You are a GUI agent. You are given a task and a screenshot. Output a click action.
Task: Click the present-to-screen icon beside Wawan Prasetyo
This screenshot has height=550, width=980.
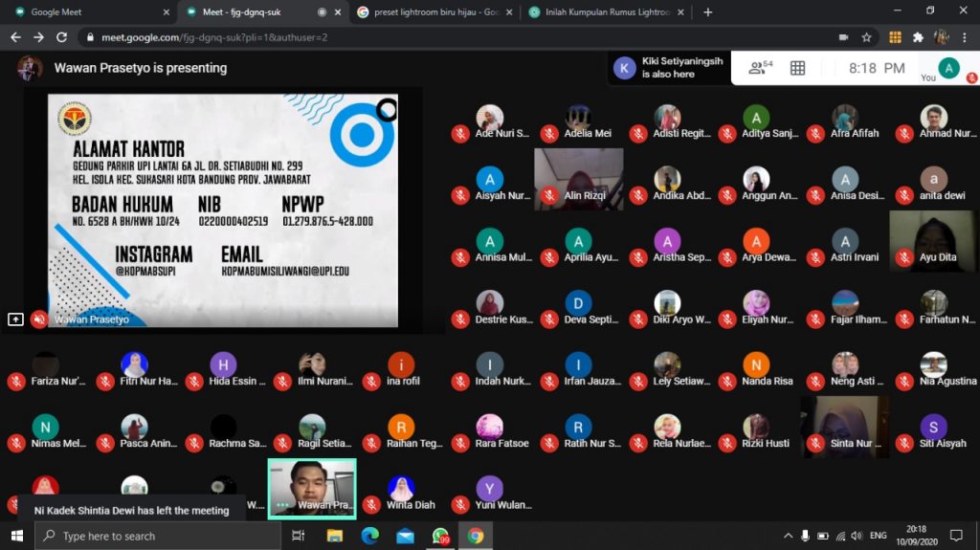[x=15, y=319]
